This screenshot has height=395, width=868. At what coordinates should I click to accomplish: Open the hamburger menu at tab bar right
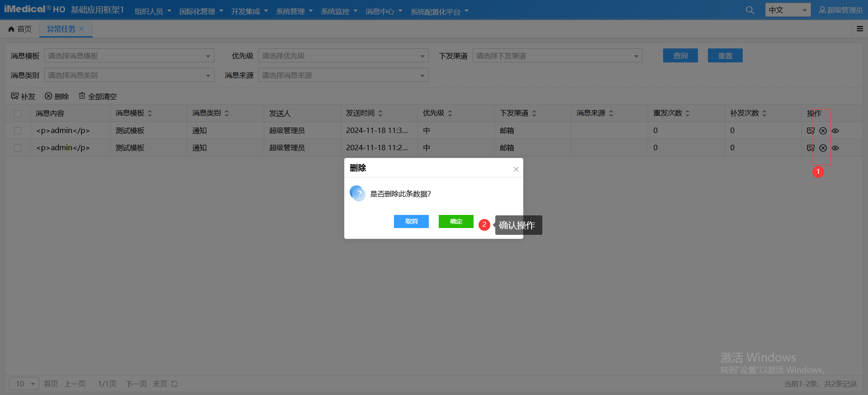[x=859, y=29]
